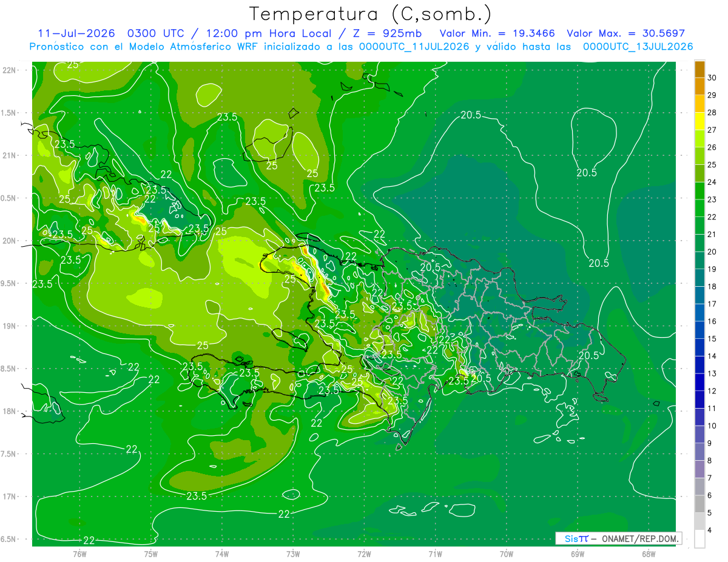Click the dark blue legend swatch between 12 and 13
The image size is (728, 562).
[699, 383]
